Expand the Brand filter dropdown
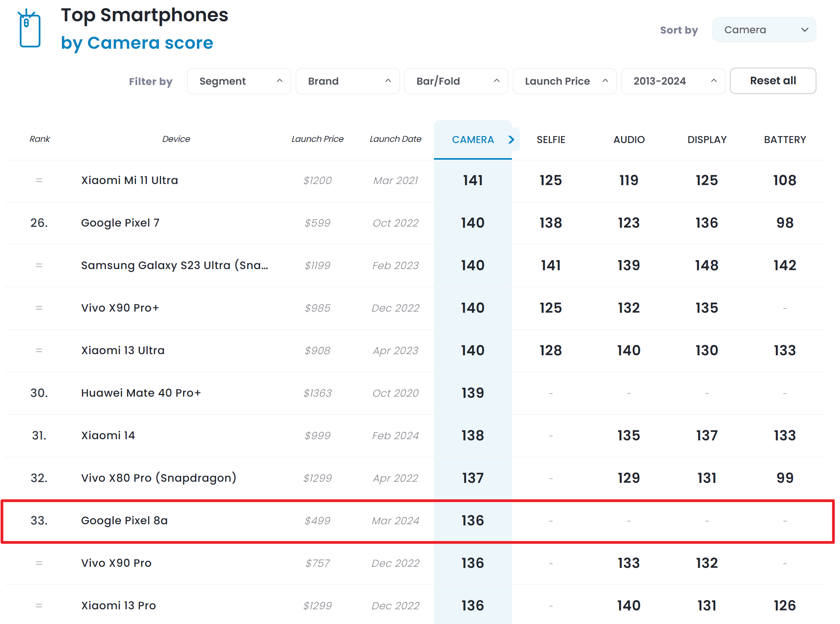840x624 pixels. click(347, 81)
